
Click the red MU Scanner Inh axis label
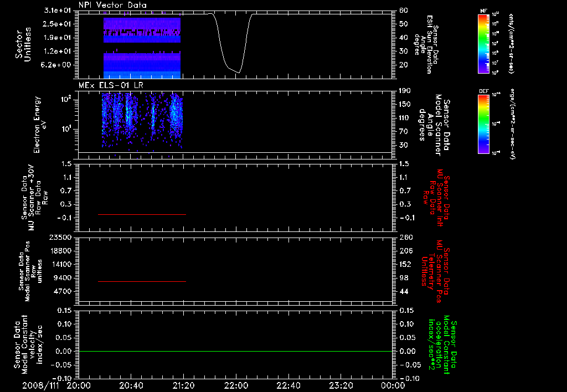click(x=436, y=198)
